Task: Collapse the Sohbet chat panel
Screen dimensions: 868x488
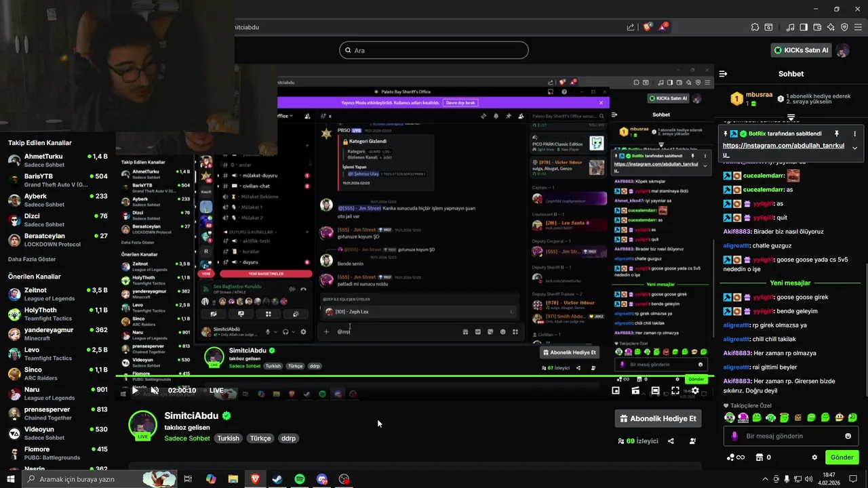Action: click(724, 74)
